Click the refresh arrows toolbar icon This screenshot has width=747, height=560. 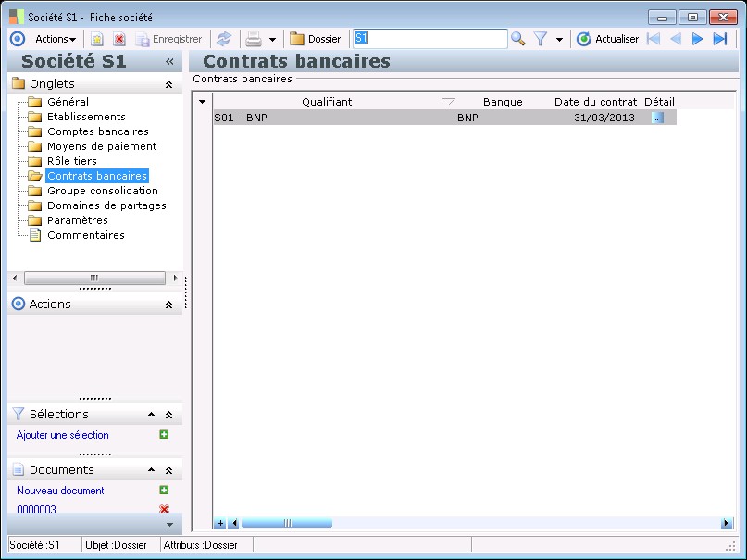(x=224, y=39)
